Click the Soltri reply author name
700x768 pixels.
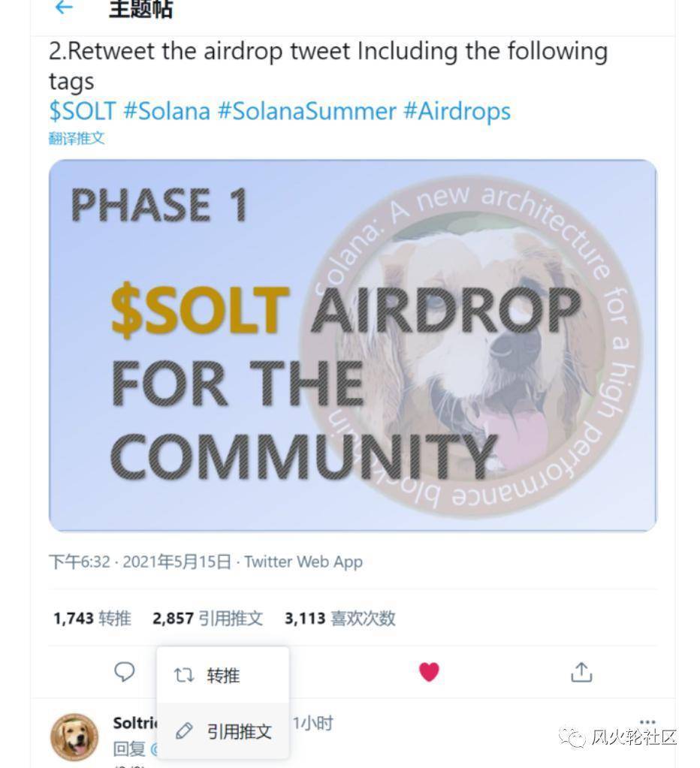coord(135,723)
